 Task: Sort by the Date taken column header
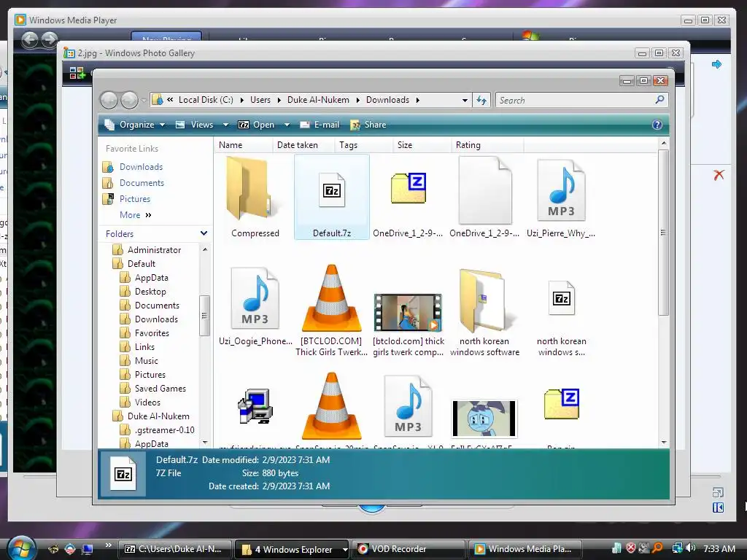coord(303,145)
